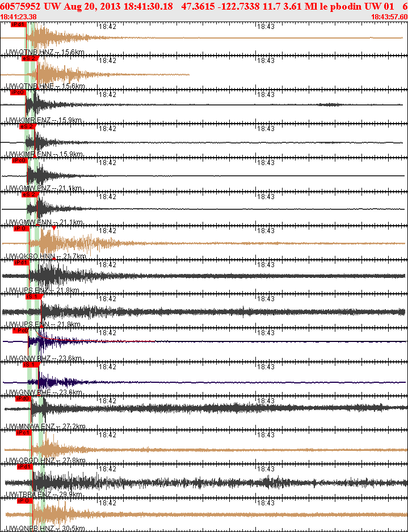Click the UW.QKSO.HNN -- 21.7km channel label
Image resolution: width=408 pixels, height=532 pixels.
pyautogui.click(x=46, y=256)
